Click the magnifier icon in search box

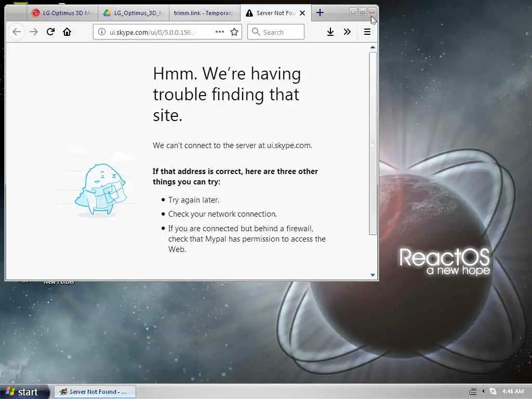[256, 32]
